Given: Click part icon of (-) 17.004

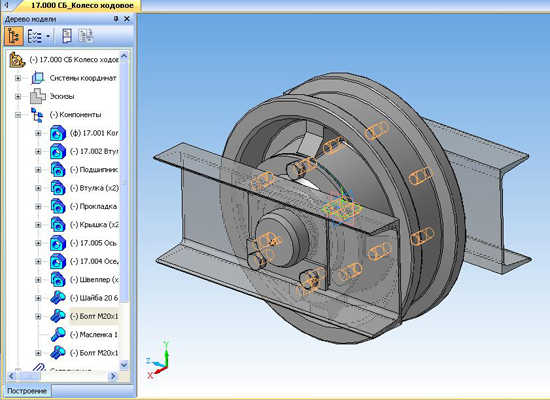Looking at the screenshot, I should [x=58, y=262].
